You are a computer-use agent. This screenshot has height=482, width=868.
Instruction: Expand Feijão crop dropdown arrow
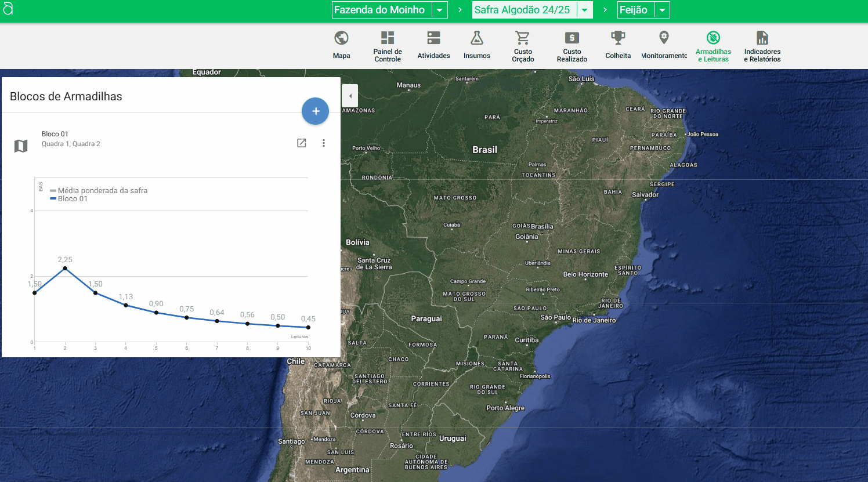coord(662,10)
